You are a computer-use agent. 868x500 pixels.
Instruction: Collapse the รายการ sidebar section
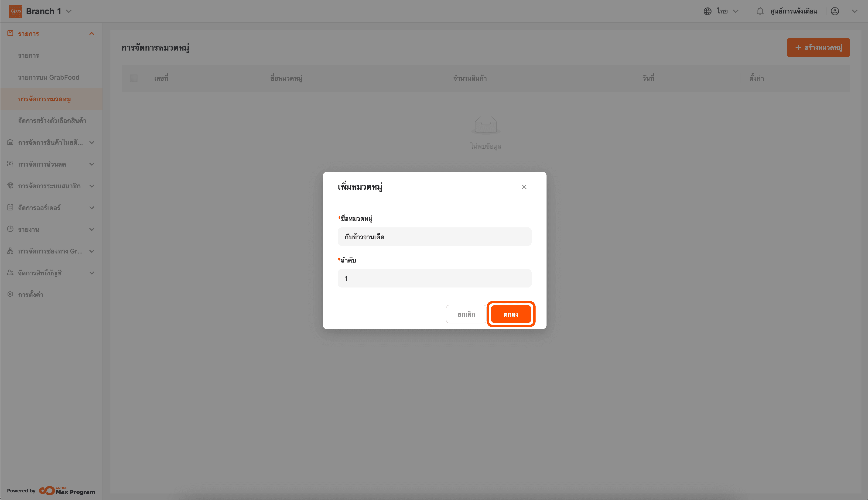coord(91,34)
